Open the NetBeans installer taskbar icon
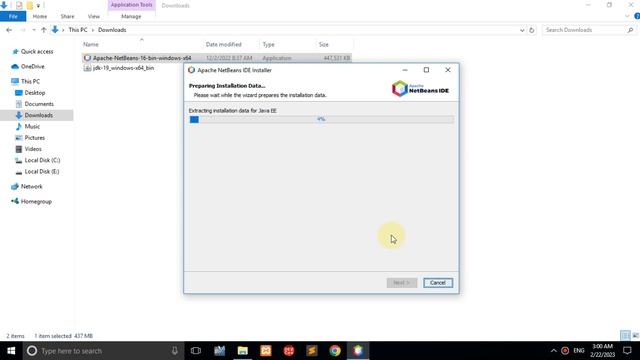This screenshot has width=640, height=360. pyautogui.click(x=358, y=351)
